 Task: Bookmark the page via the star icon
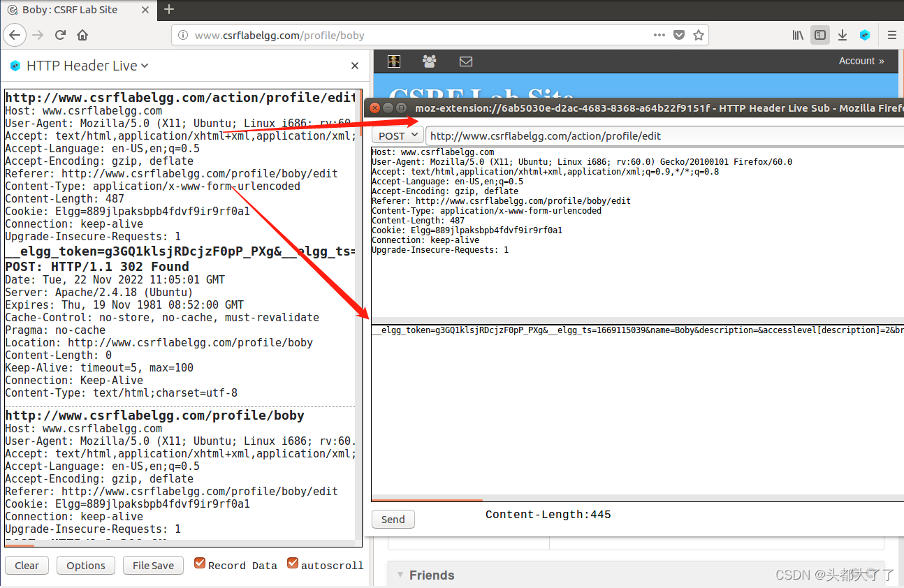coord(698,34)
